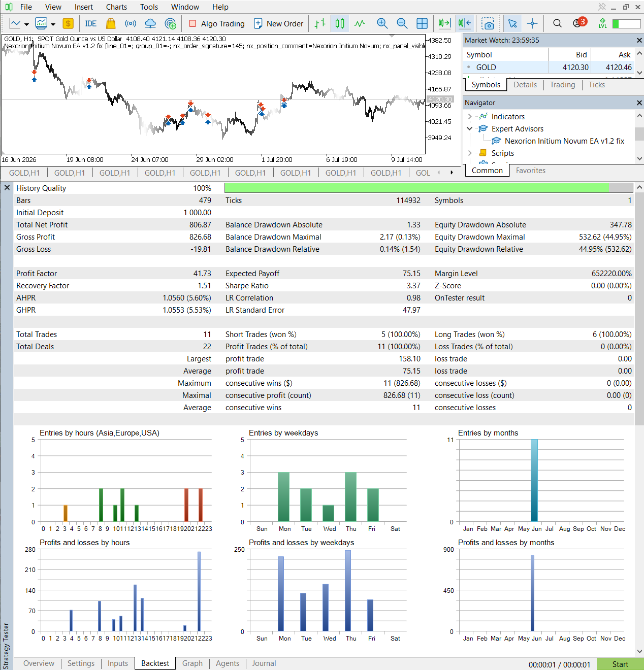Zoom out on the chart
The height and width of the screenshot is (670, 644).
pos(402,23)
